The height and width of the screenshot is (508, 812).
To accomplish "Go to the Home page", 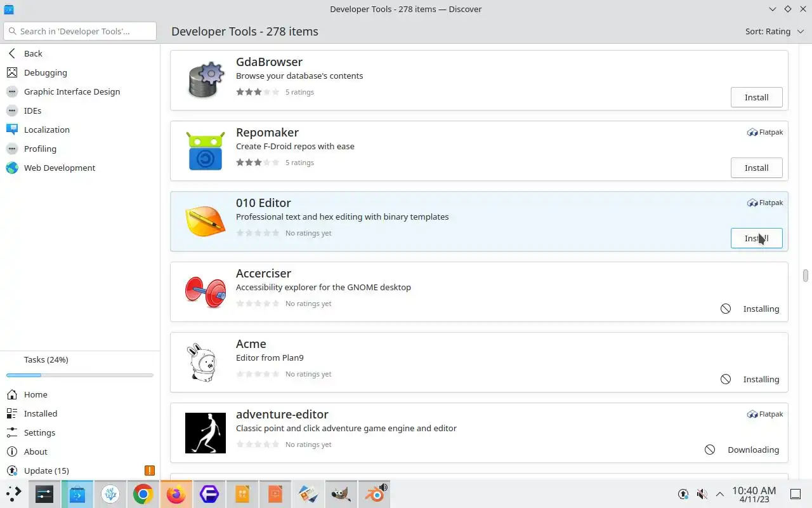I will [x=80, y=394].
